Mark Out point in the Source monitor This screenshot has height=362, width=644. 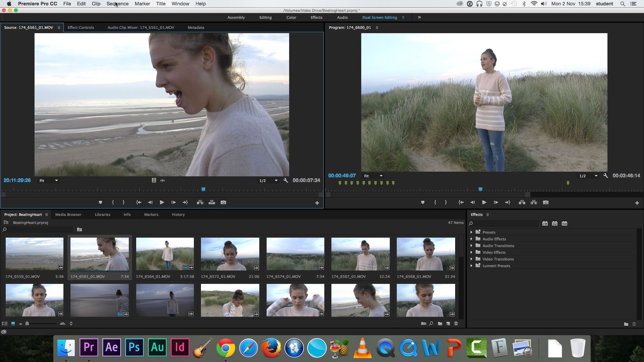[x=124, y=202]
